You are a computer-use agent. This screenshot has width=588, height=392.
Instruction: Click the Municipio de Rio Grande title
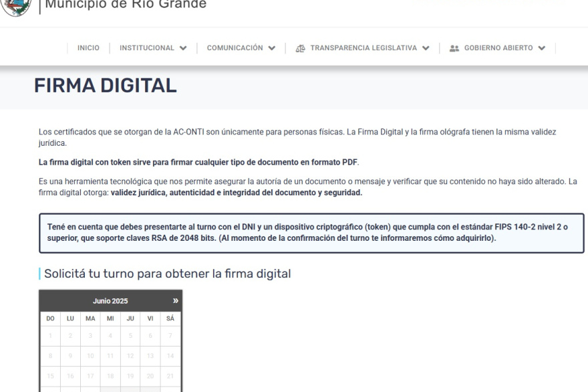click(126, 5)
